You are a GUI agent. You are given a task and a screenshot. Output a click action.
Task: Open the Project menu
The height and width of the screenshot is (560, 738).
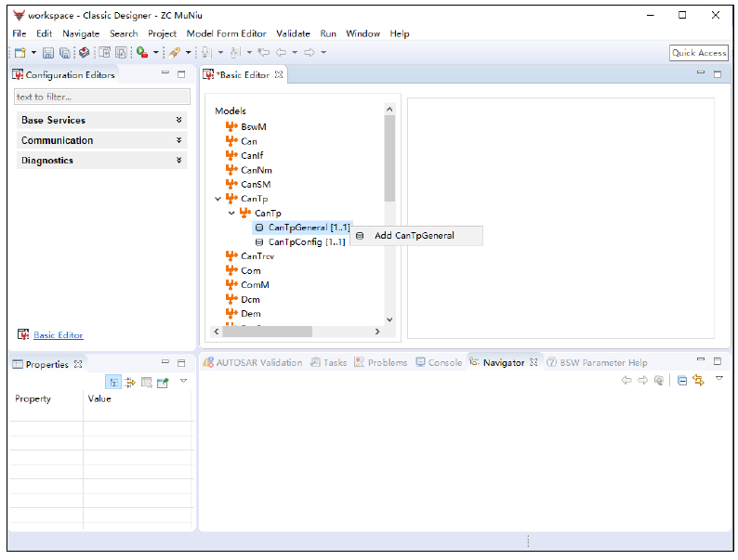[162, 33]
